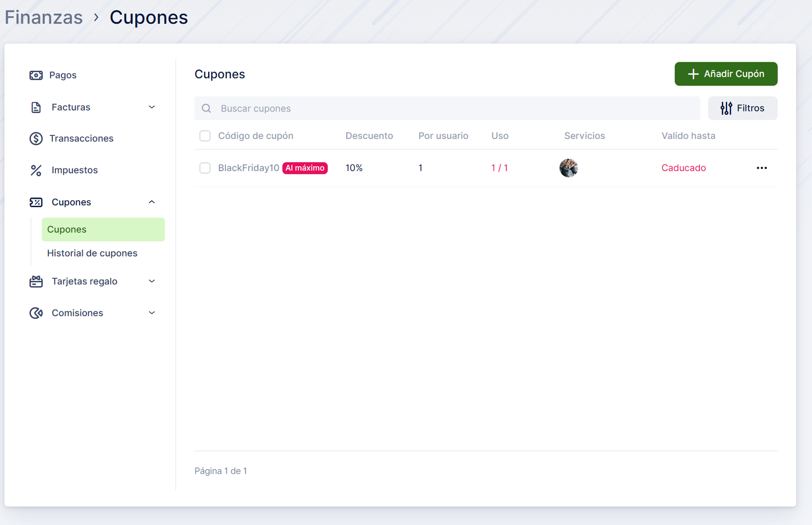Expand the Comisiones chevron
The image size is (812, 525).
[x=152, y=312]
